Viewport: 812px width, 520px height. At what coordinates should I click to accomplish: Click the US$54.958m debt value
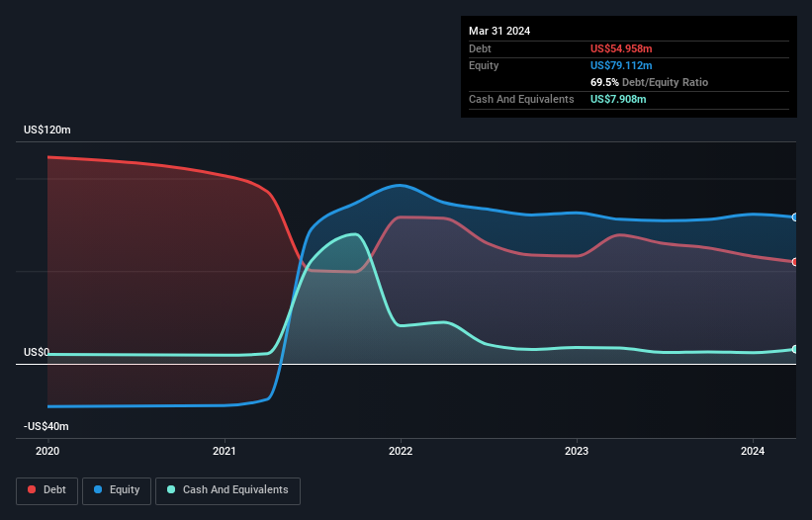pos(621,48)
